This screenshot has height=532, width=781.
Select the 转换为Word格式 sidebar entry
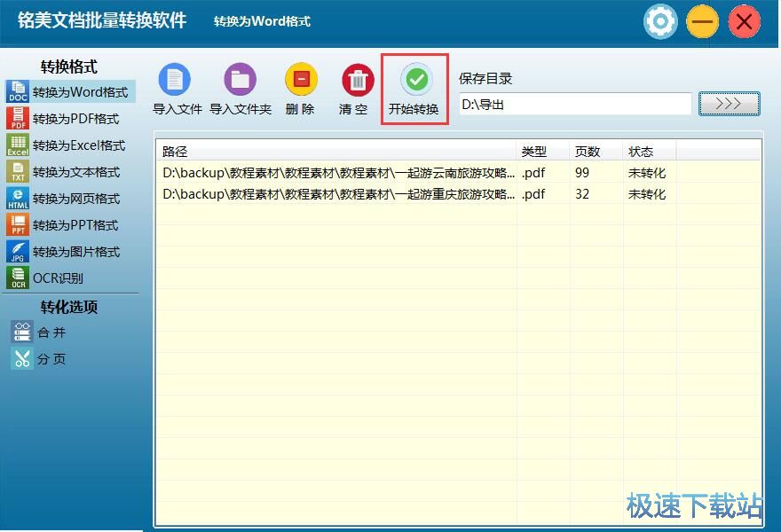pyautogui.click(x=16, y=91)
